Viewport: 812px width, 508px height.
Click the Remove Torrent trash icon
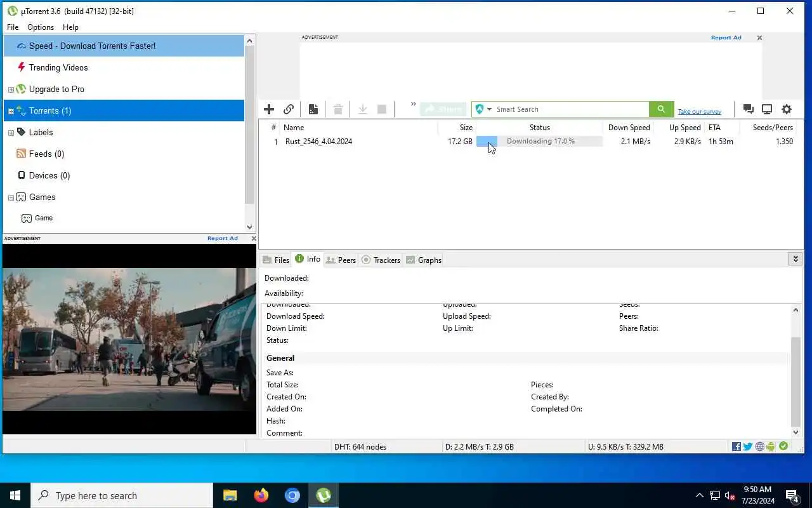[x=338, y=109]
